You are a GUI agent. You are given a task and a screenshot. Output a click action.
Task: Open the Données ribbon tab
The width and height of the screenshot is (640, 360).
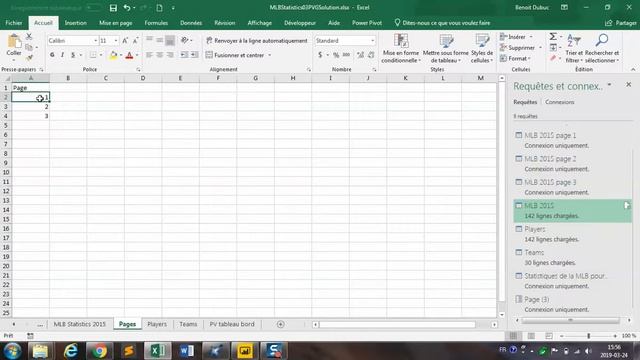pos(191,23)
